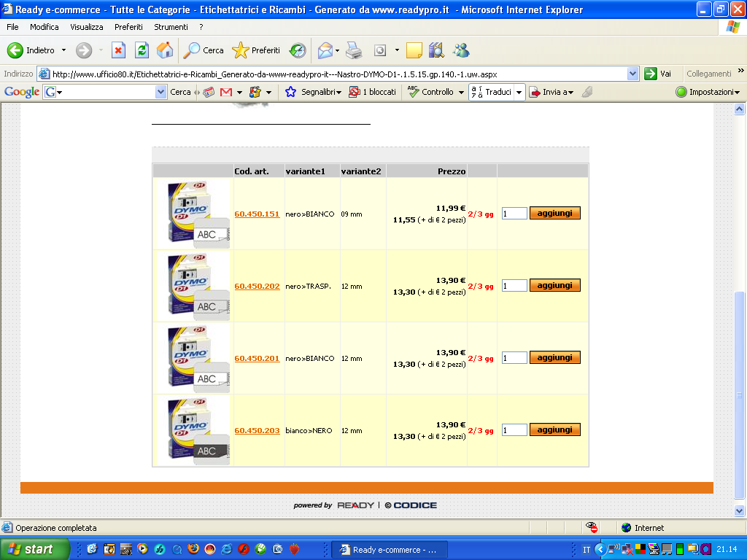Click the blocked popup status bar icon
The height and width of the screenshot is (560, 747).
(x=592, y=527)
